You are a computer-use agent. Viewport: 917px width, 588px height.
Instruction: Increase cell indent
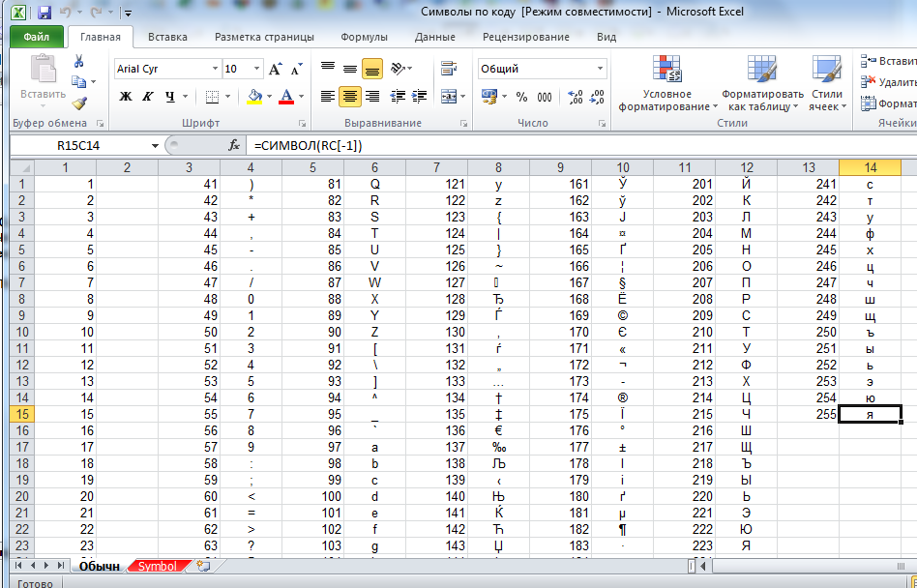click(419, 97)
